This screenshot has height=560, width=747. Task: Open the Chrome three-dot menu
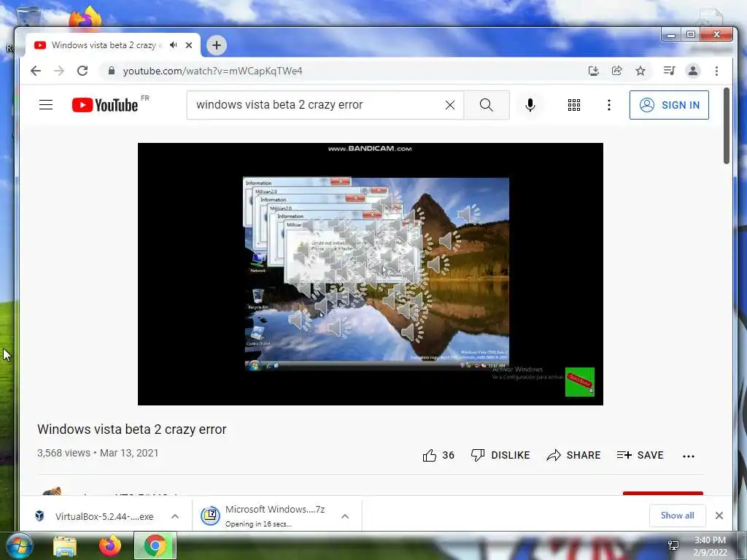click(716, 71)
